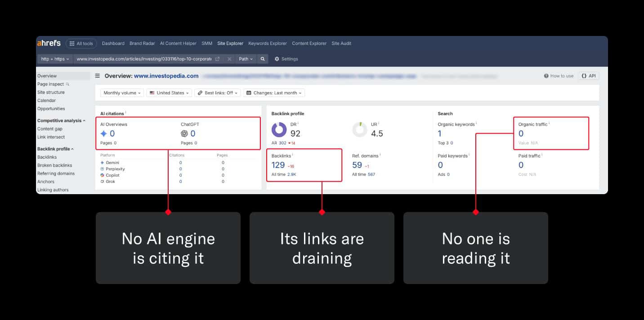This screenshot has width=644, height=320.
Task: Open URL in new tab icon
Action: click(218, 59)
